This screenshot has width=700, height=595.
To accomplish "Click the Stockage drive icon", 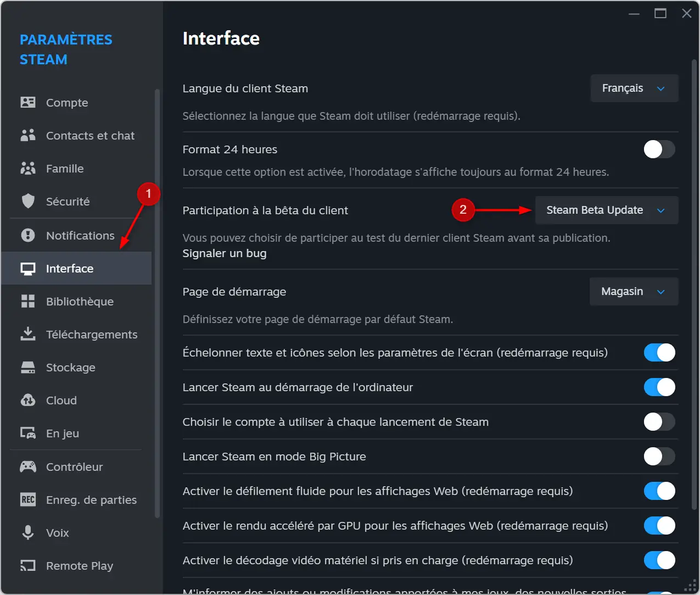I will [x=28, y=367].
